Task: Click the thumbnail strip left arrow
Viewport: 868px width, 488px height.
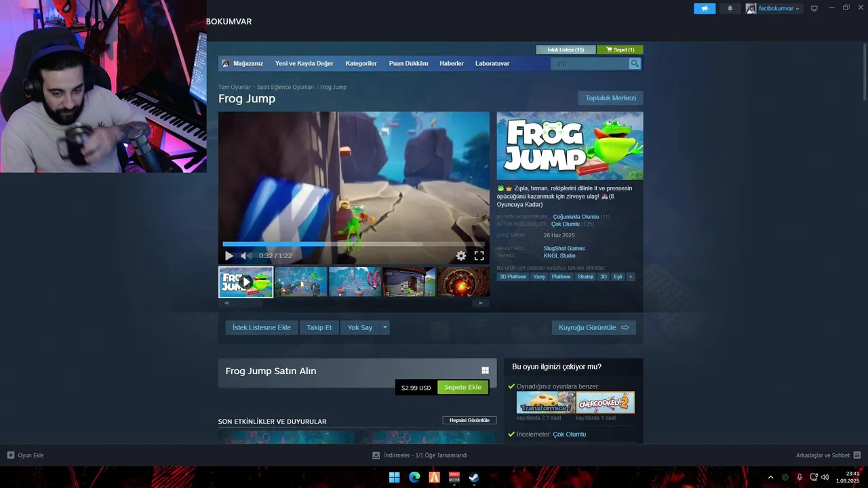Action: tap(226, 303)
